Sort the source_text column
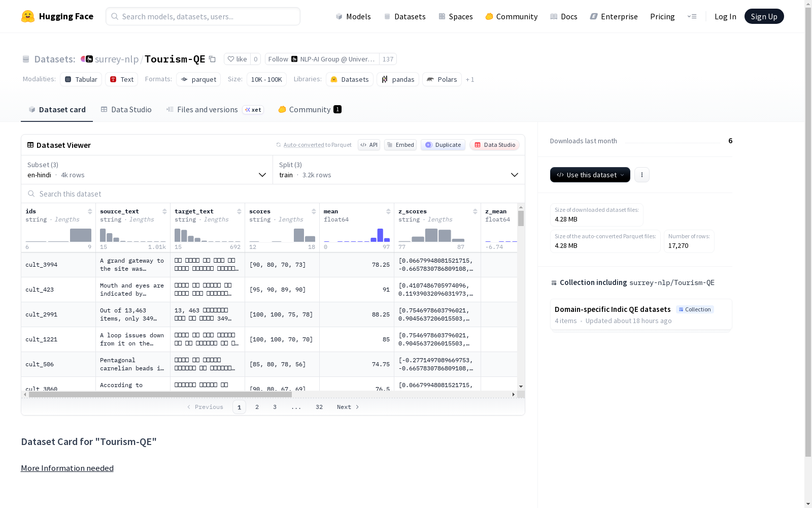The image size is (812, 508). (x=164, y=211)
